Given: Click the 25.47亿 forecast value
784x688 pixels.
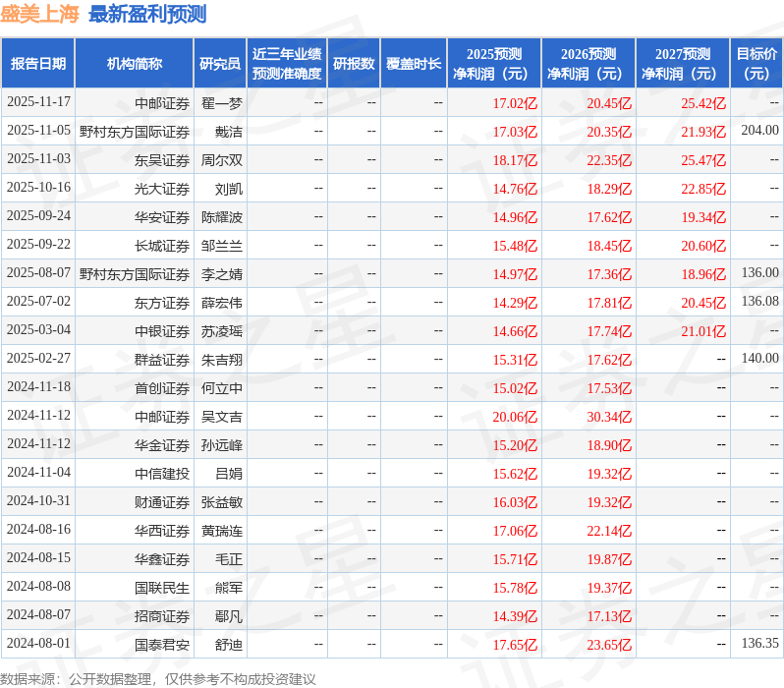Looking at the screenshot, I should tap(703, 160).
